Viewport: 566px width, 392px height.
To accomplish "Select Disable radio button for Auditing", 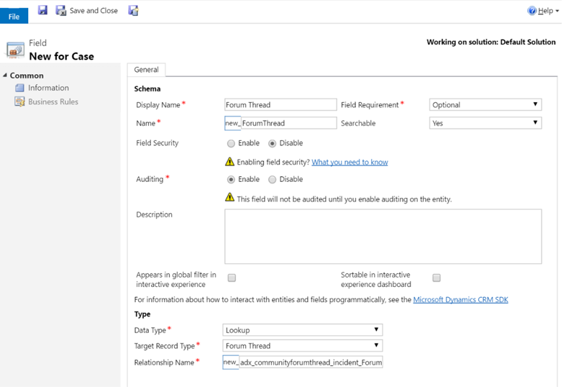I will pyautogui.click(x=272, y=180).
